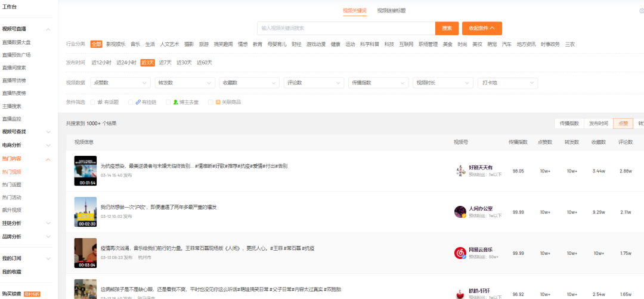The width and height of the screenshot is (644, 299).
Task: Open 直播预告广场 in the sidebar
Action: [17, 55]
